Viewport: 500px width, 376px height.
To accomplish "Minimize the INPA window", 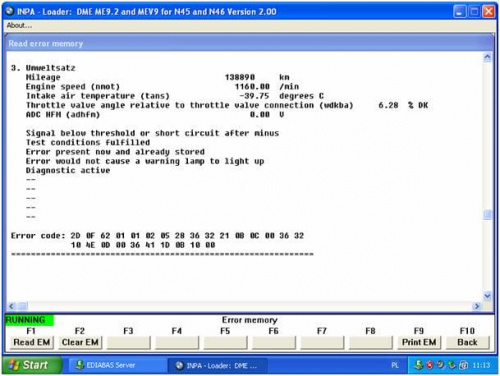I will coord(459,12).
